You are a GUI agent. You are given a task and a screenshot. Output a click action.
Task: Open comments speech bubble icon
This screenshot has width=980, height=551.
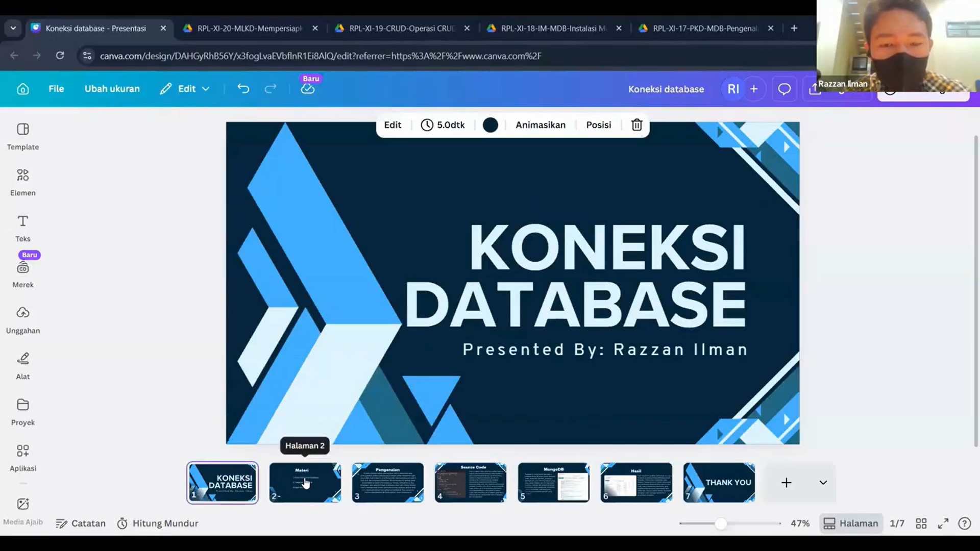784,89
